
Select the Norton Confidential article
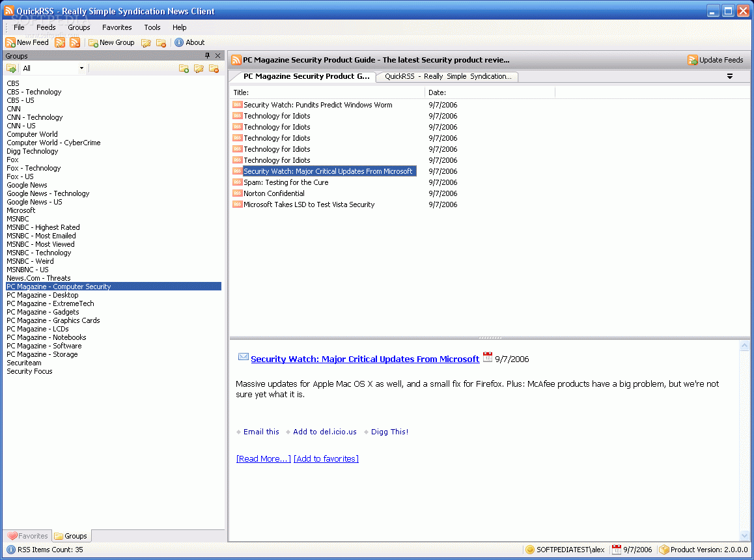[274, 193]
